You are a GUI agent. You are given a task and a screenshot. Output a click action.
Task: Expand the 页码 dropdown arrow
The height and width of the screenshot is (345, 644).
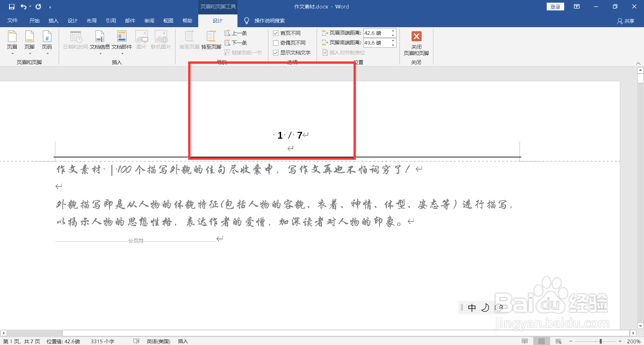click(x=47, y=54)
